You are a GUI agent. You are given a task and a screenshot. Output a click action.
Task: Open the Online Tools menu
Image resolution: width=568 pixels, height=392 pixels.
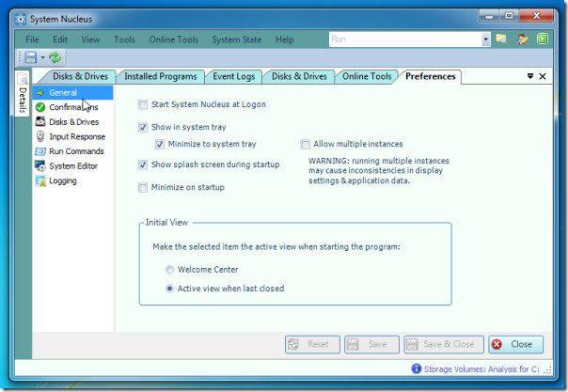[174, 39]
